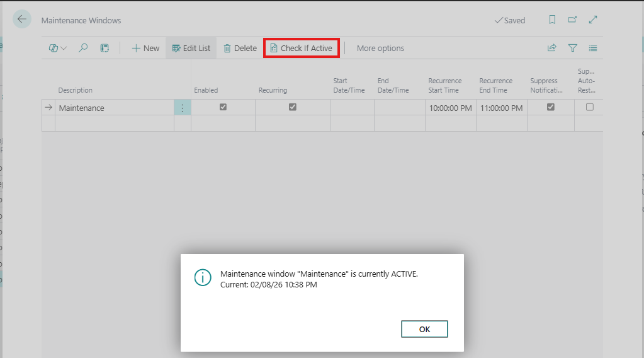Toggle the Edit List mode
644x358 pixels.
[191, 48]
